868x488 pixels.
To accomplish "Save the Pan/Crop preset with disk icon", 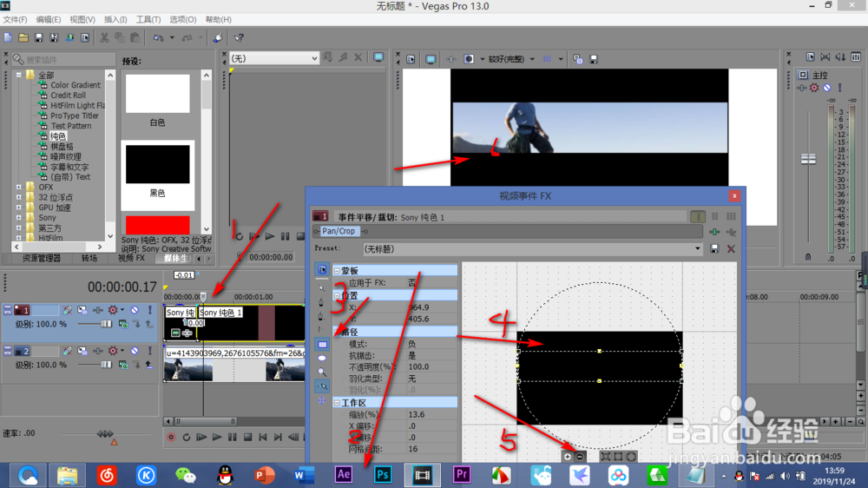I will pyautogui.click(x=714, y=249).
